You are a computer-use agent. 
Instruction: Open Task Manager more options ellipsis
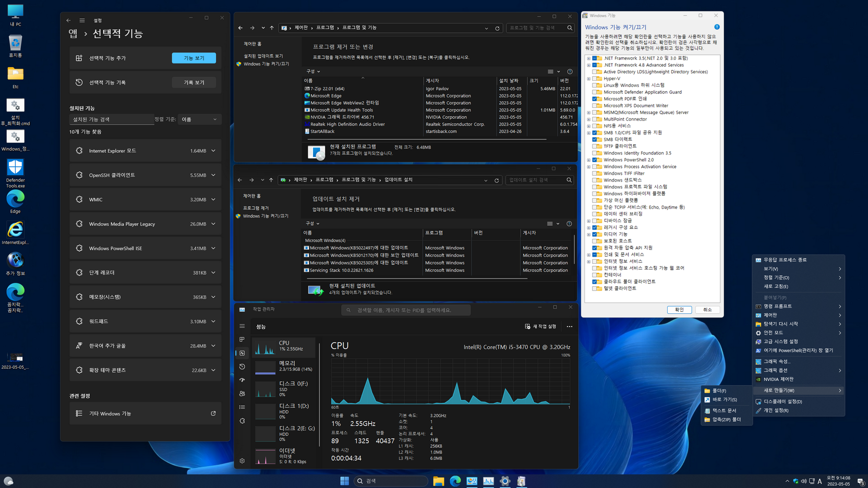point(570,326)
